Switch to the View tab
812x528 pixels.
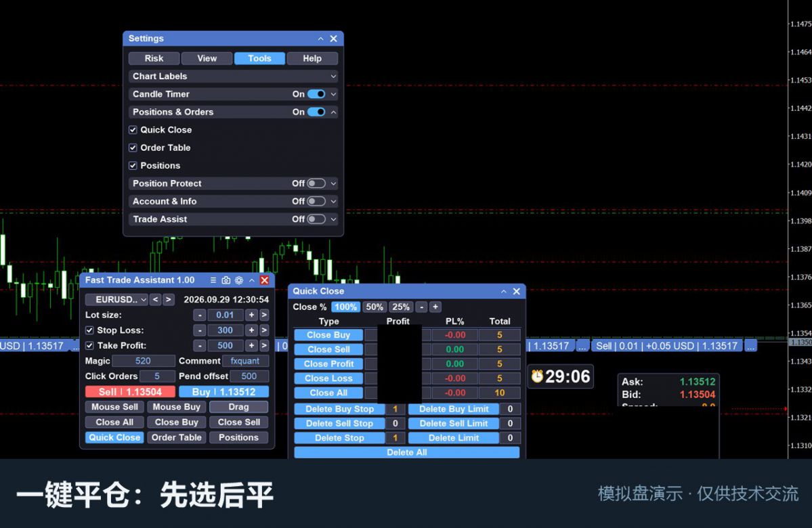[x=207, y=58]
